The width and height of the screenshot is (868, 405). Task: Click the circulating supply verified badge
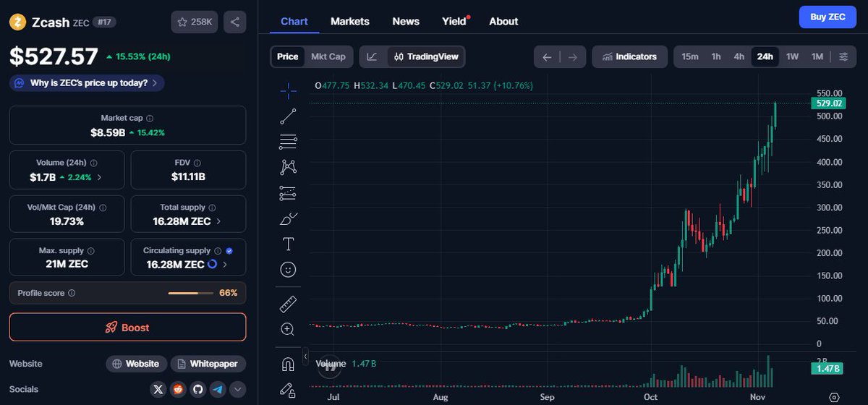click(229, 251)
